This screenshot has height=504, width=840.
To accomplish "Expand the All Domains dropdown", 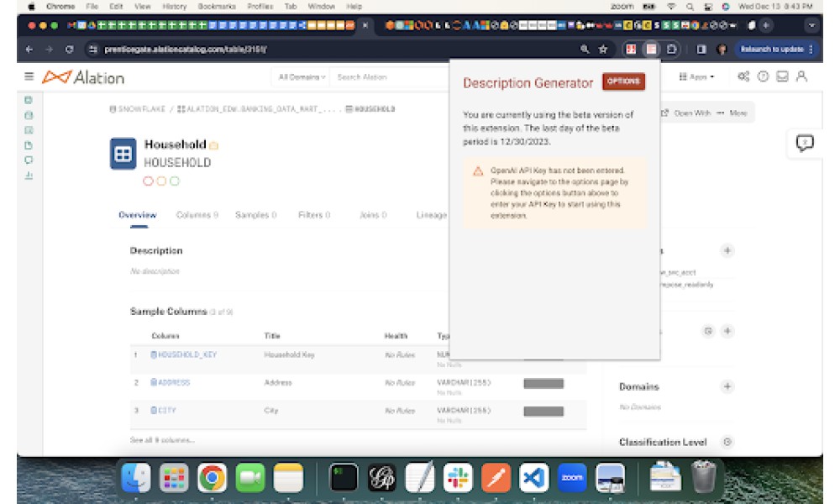I will (302, 77).
